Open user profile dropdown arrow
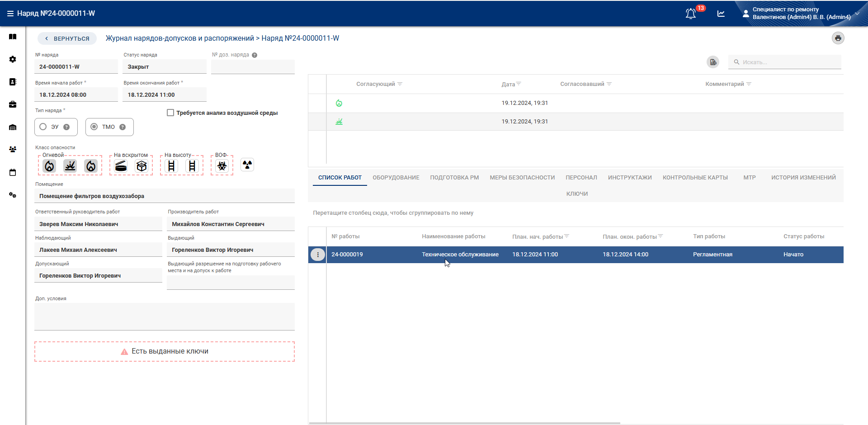 point(857,13)
